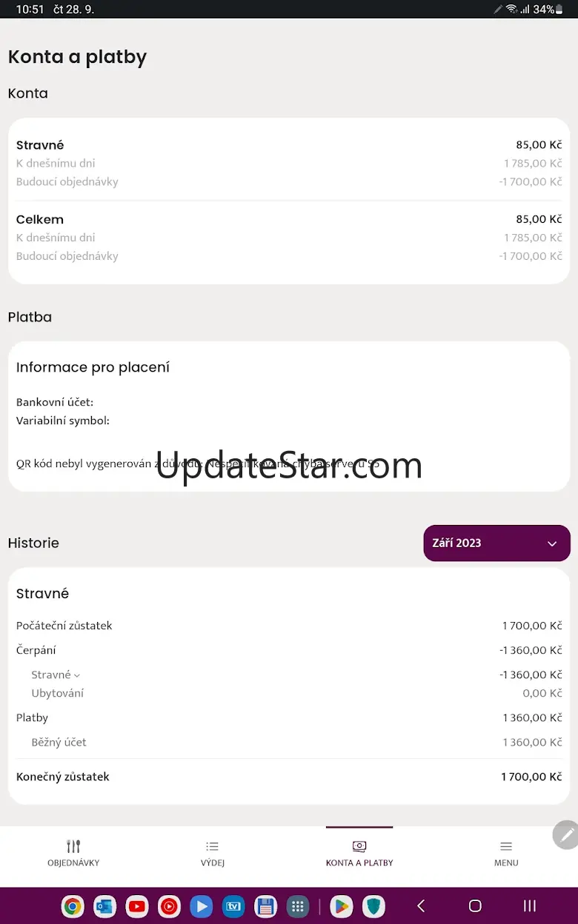Launch the blue play video app
Viewport: 578px width, 924px height.
point(201,906)
